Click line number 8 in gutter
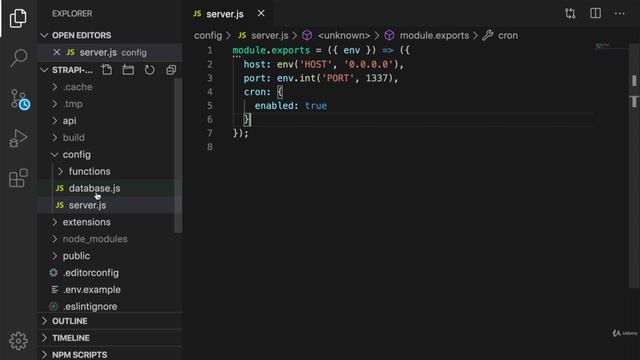This screenshot has height=360, width=640. point(210,147)
